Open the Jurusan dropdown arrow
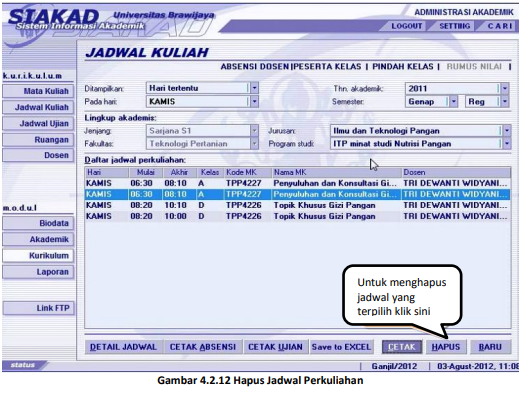 click(x=507, y=131)
